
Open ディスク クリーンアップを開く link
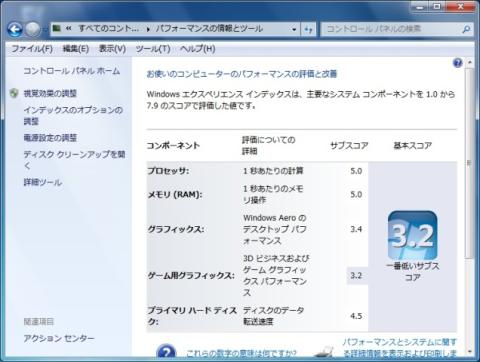click(74, 160)
